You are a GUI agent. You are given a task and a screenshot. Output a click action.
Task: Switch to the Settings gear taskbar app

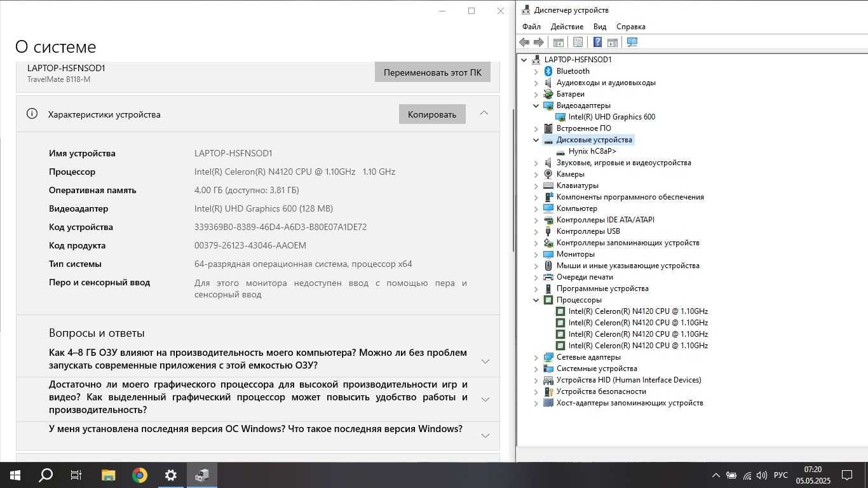point(170,475)
